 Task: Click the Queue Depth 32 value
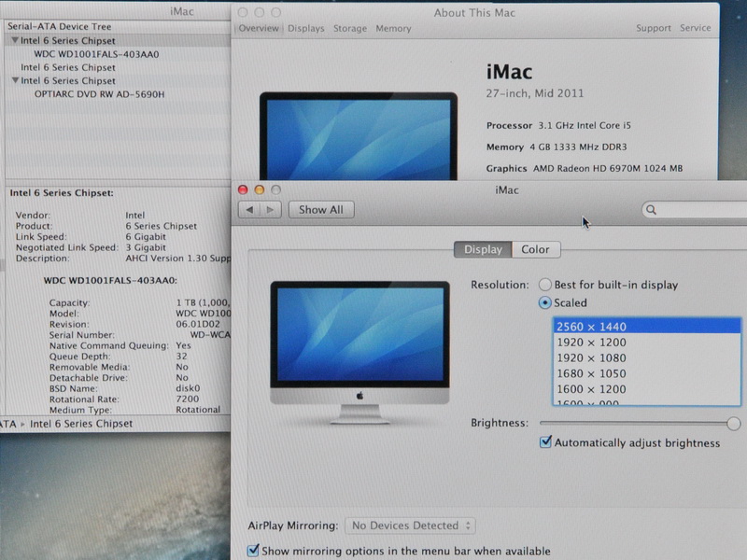click(x=181, y=357)
